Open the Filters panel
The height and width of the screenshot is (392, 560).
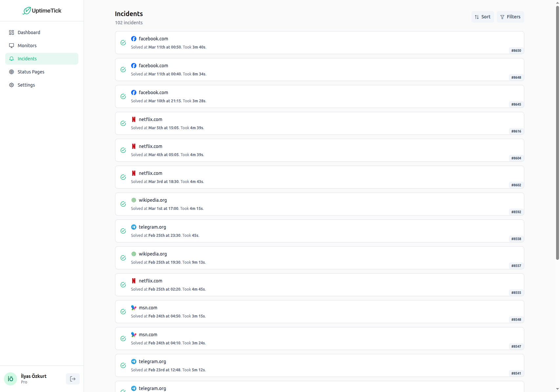[510, 17]
